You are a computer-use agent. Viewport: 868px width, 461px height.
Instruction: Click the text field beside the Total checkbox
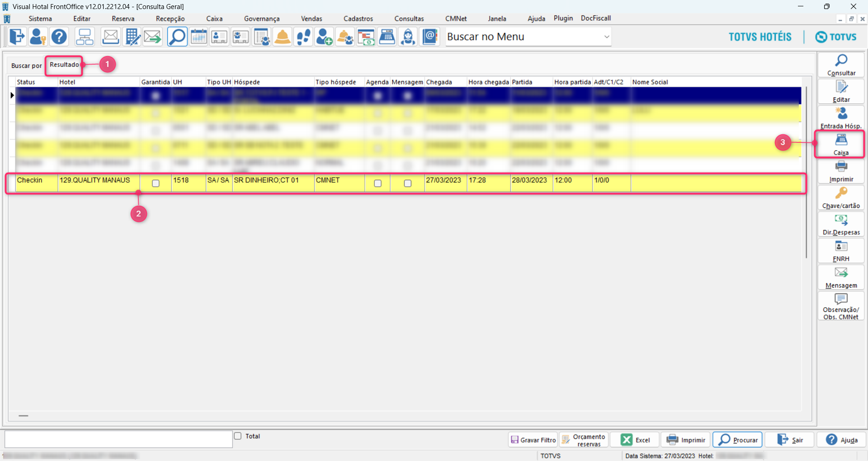point(118,439)
